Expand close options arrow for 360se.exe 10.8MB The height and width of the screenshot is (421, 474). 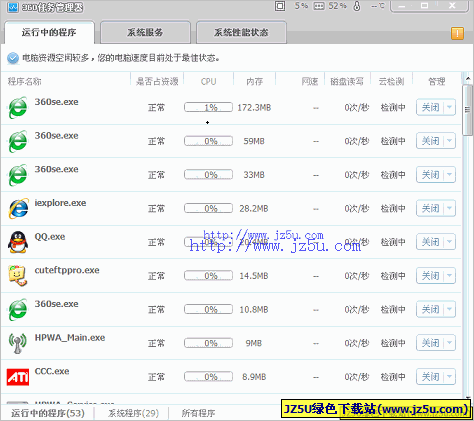450,309
